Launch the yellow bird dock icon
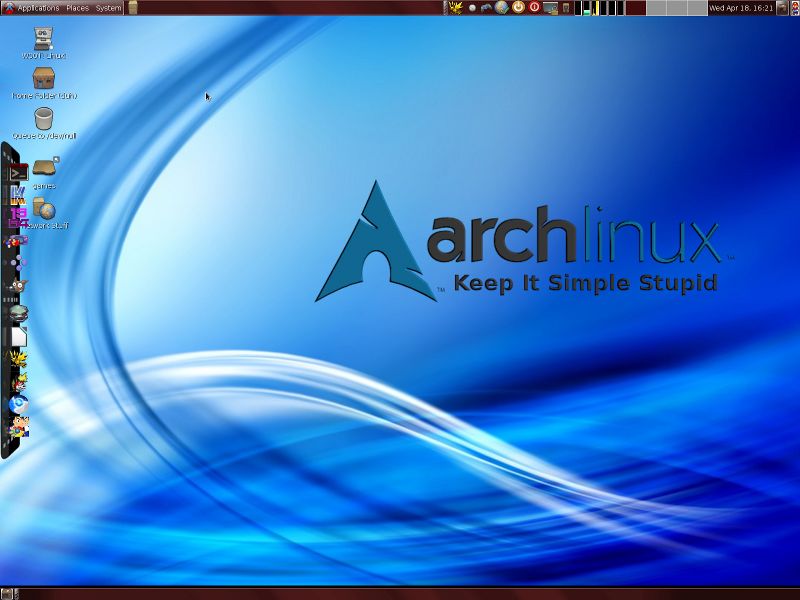The height and width of the screenshot is (600, 800). coord(18,359)
